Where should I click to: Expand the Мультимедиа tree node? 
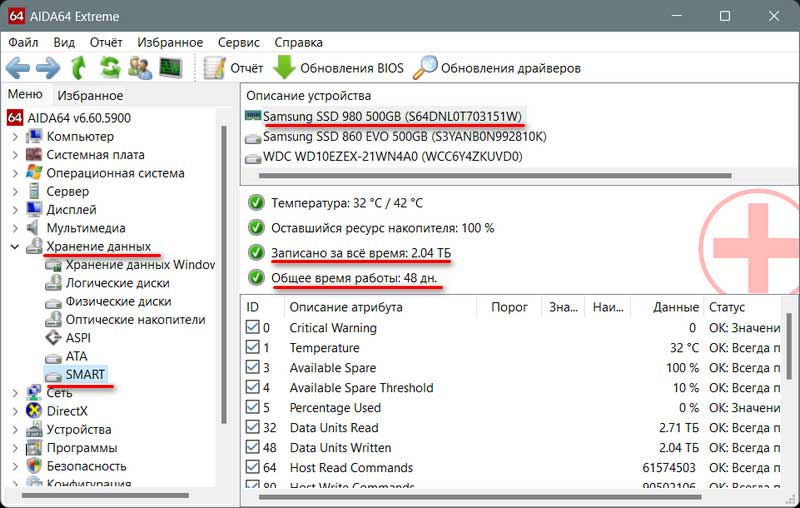[x=15, y=228]
